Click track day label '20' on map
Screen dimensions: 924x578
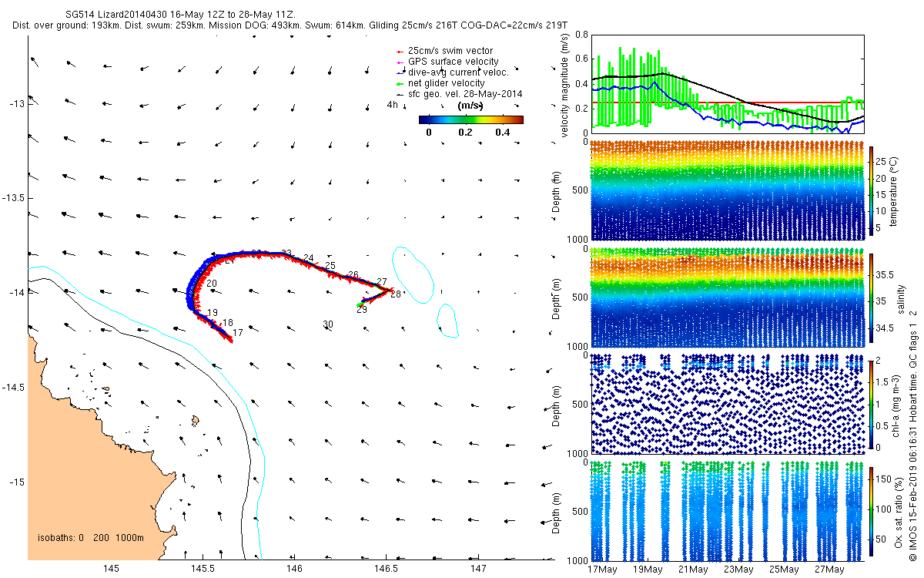[x=212, y=284]
